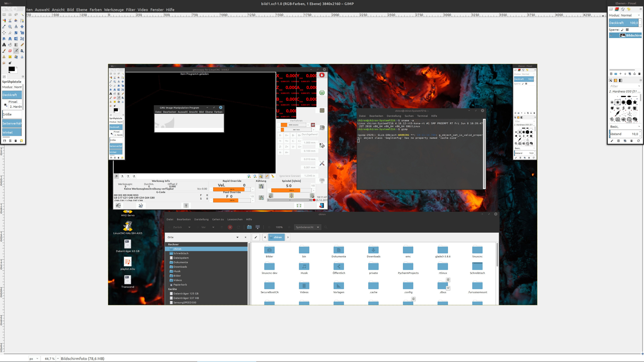Open the Ebene menu
Image resolution: width=644 pixels, height=362 pixels.
[82, 10]
